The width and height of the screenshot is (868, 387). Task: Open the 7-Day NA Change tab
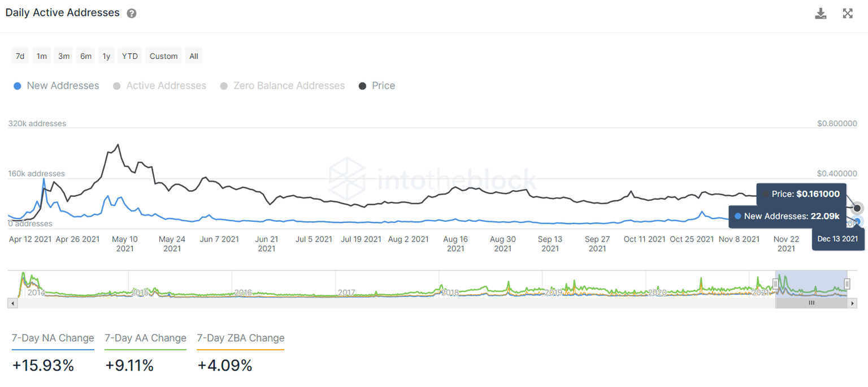[53, 338]
